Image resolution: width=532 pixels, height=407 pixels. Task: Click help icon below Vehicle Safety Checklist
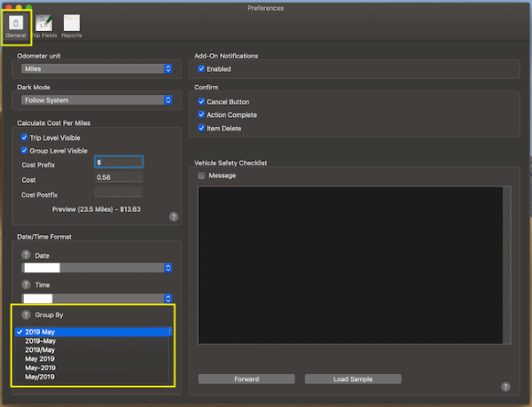pos(505,387)
